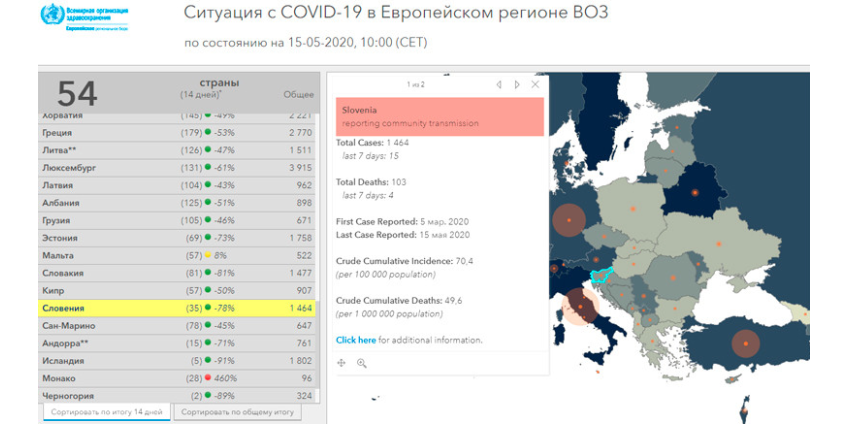Zoom to Slovenia magnifier icon
The image size is (848, 424).
(x=362, y=363)
